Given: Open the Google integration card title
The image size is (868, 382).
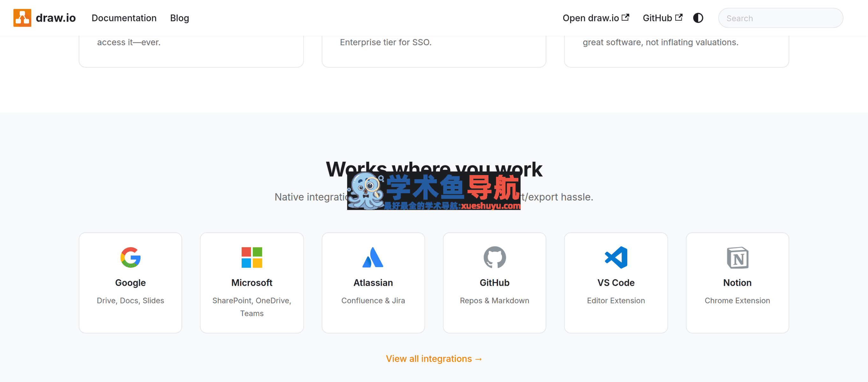Looking at the screenshot, I should point(131,283).
